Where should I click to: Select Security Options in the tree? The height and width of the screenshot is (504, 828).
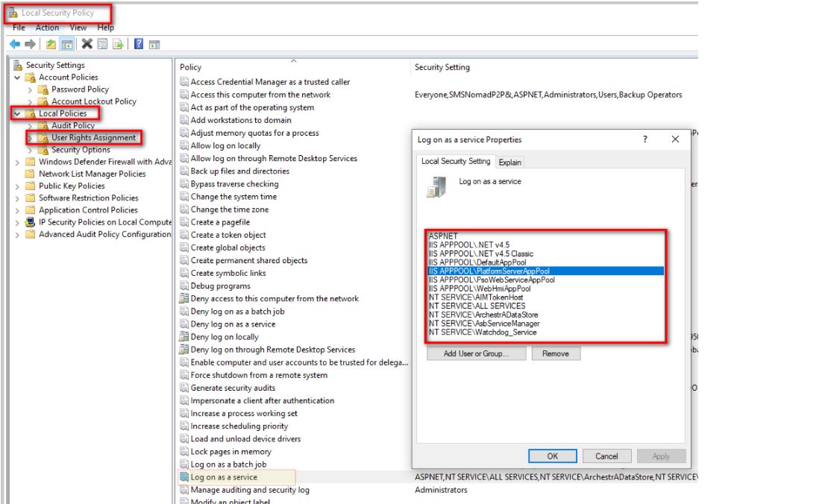pos(81,150)
